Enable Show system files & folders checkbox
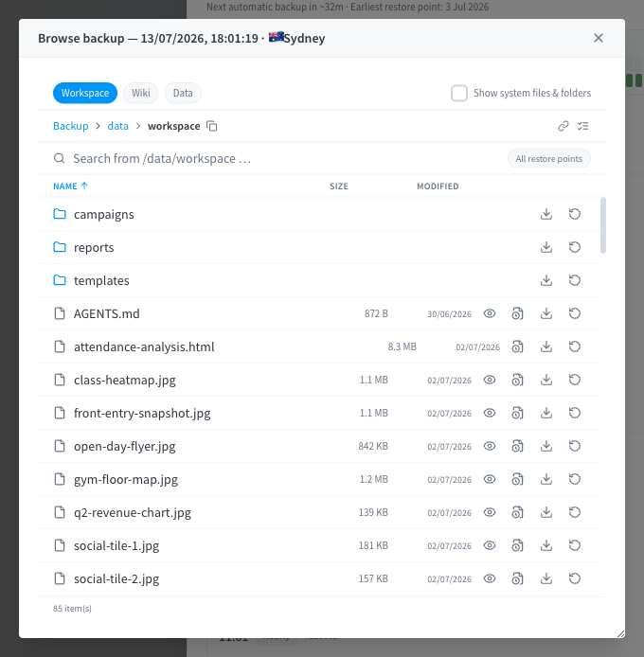 [459, 93]
